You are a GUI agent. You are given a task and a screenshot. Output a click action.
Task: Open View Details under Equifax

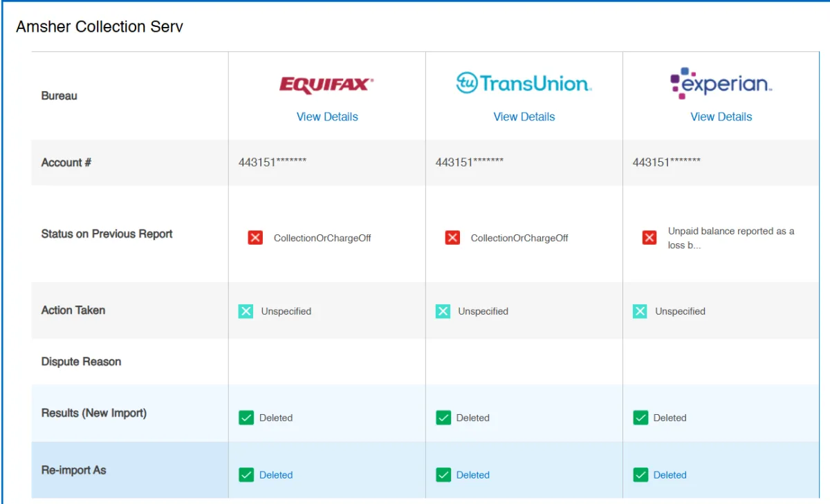click(x=327, y=117)
